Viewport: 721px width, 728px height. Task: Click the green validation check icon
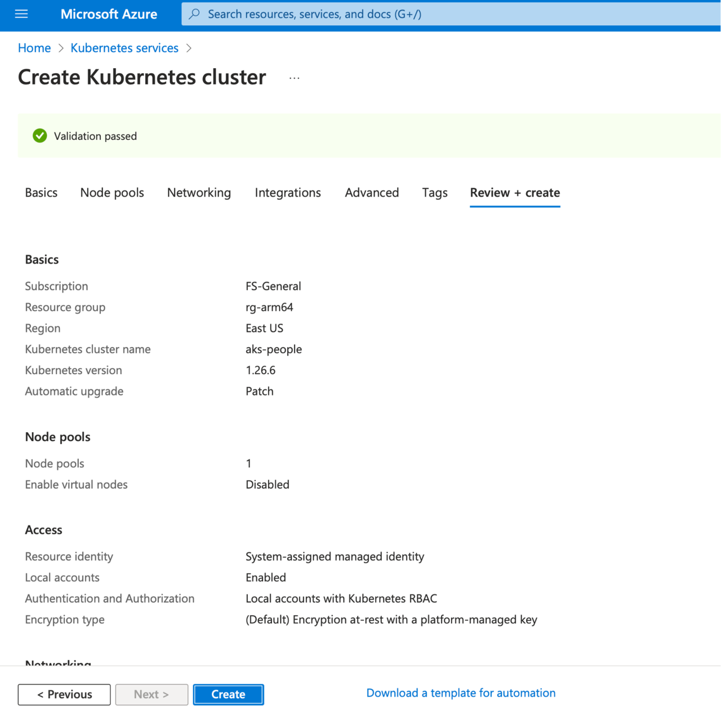click(39, 136)
